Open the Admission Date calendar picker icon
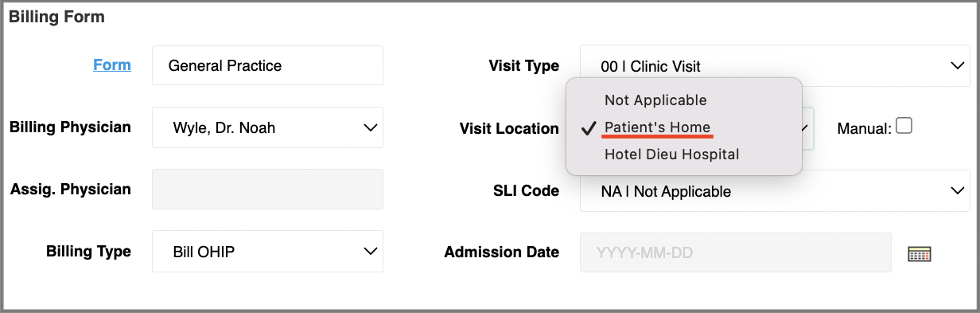Screen dimensions: 980x313 click(919, 254)
